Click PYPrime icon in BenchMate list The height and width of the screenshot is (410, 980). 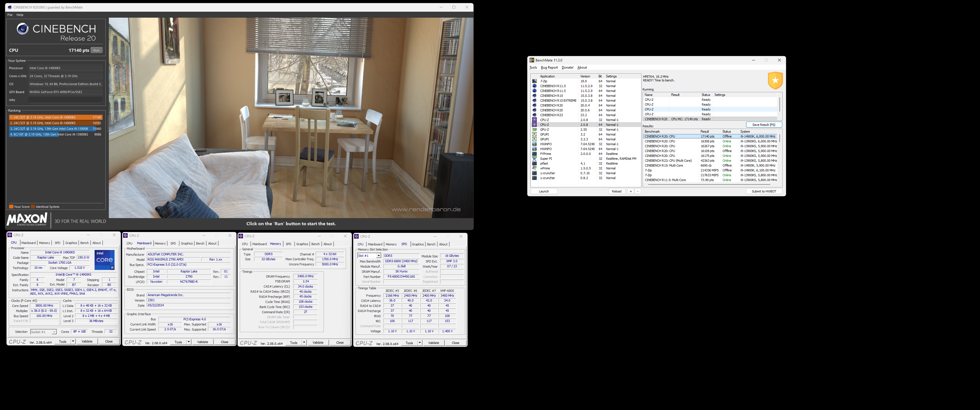pos(534,154)
